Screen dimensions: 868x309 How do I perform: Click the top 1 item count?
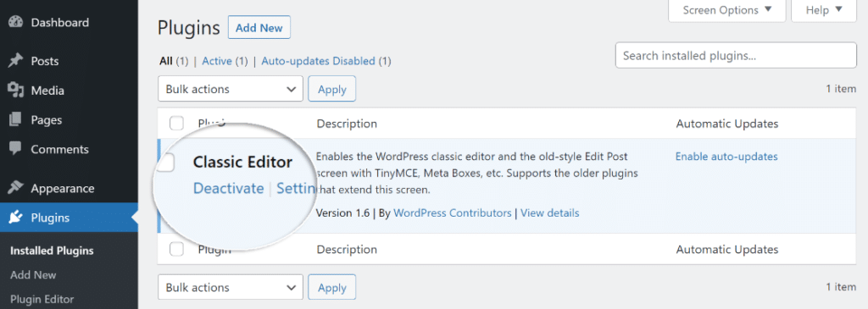(841, 88)
